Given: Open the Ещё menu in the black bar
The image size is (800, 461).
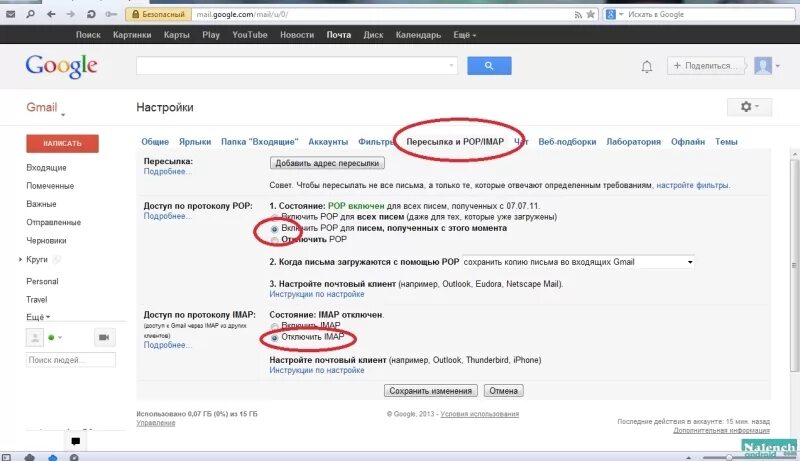Looking at the screenshot, I should click(x=464, y=35).
